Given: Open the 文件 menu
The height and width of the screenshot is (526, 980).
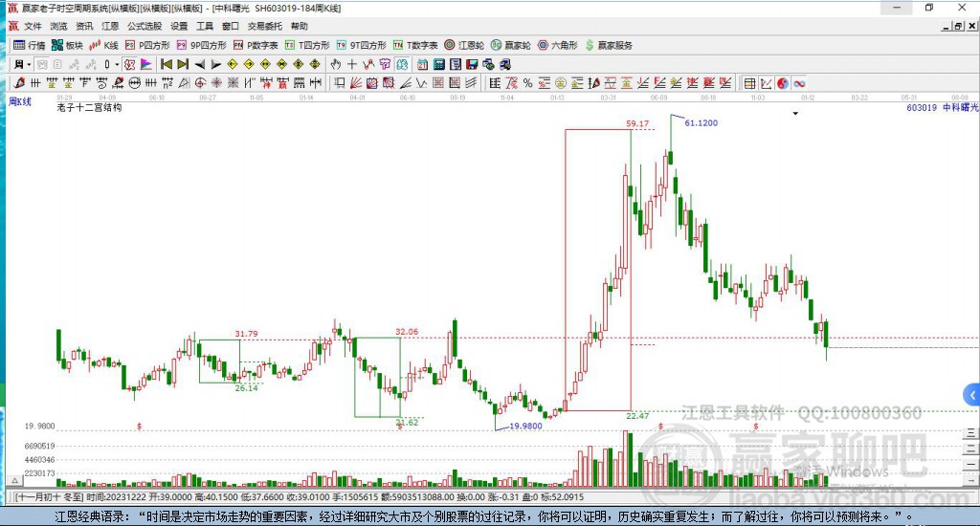Looking at the screenshot, I should coord(33,26).
